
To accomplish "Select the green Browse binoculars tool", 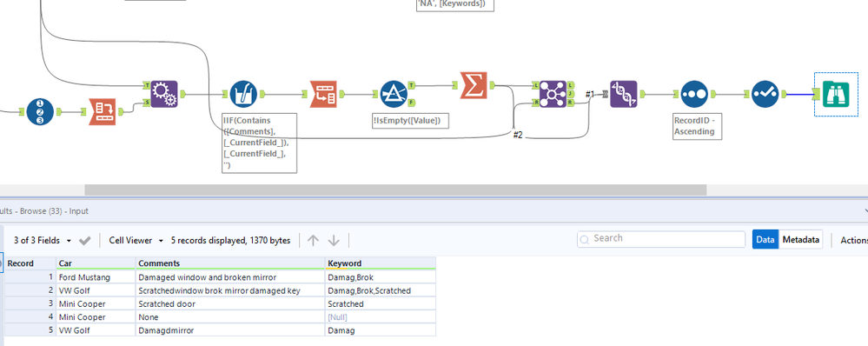I will coord(836,94).
